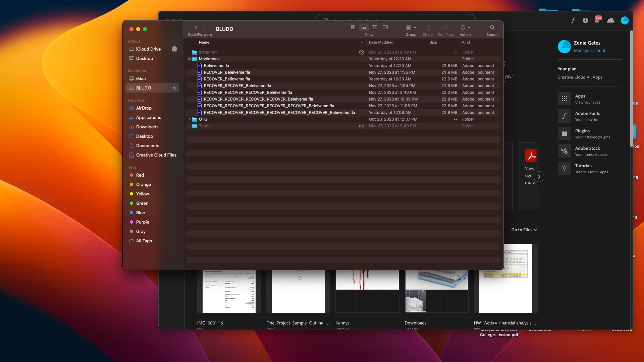The width and height of the screenshot is (644, 362).
Task: Open the Action dropdown menu
Action: 465,27
